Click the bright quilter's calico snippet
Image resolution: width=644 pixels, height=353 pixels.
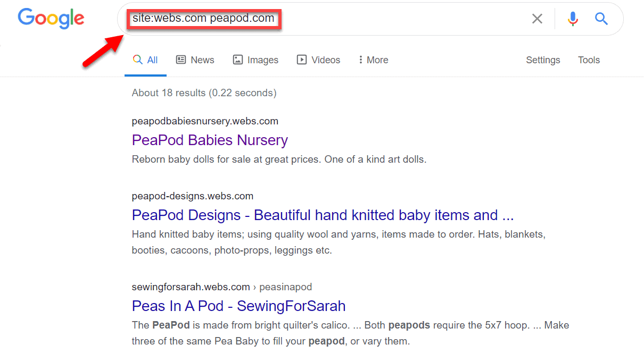(350, 333)
